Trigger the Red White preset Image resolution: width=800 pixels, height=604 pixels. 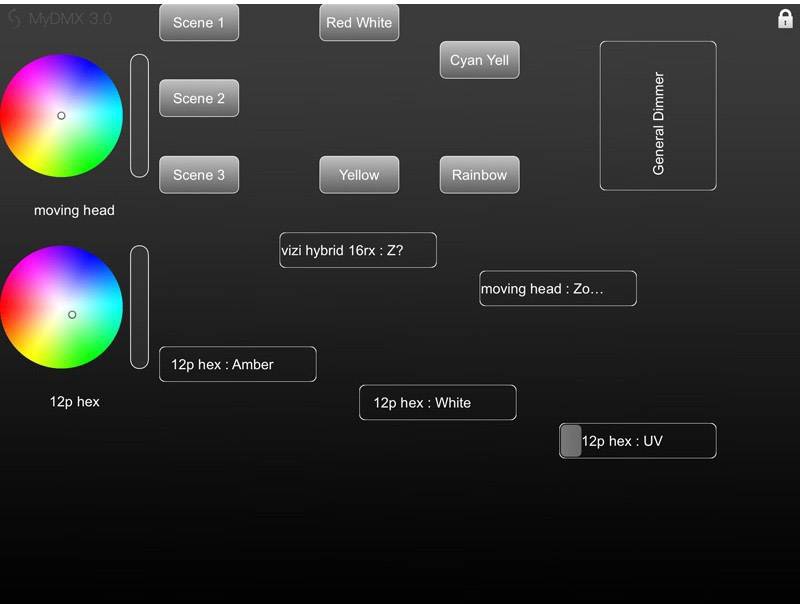359,22
